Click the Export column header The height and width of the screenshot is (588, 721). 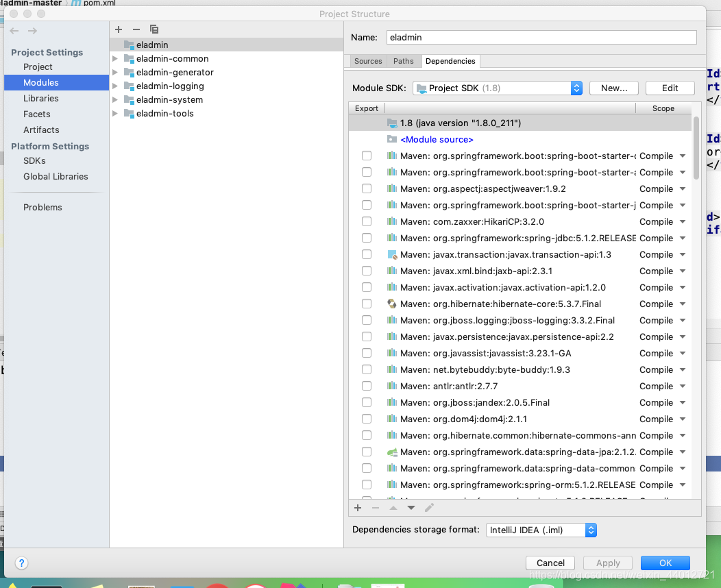tap(367, 108)
